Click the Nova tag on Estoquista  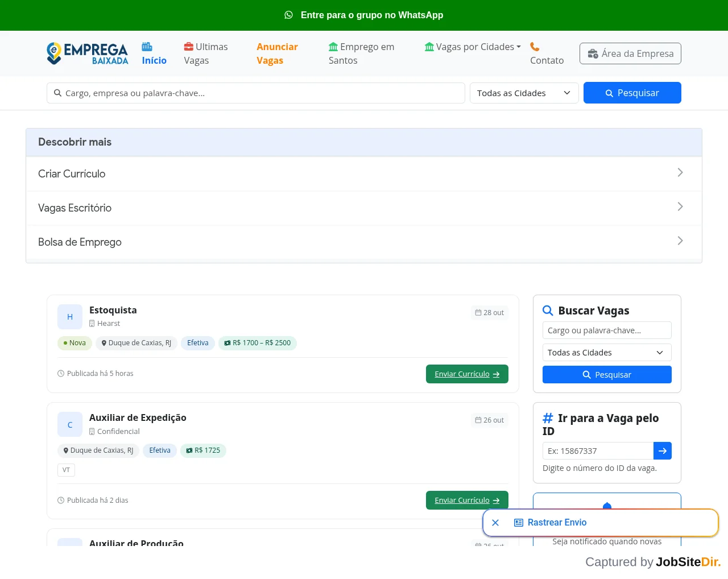pos(75,343)
